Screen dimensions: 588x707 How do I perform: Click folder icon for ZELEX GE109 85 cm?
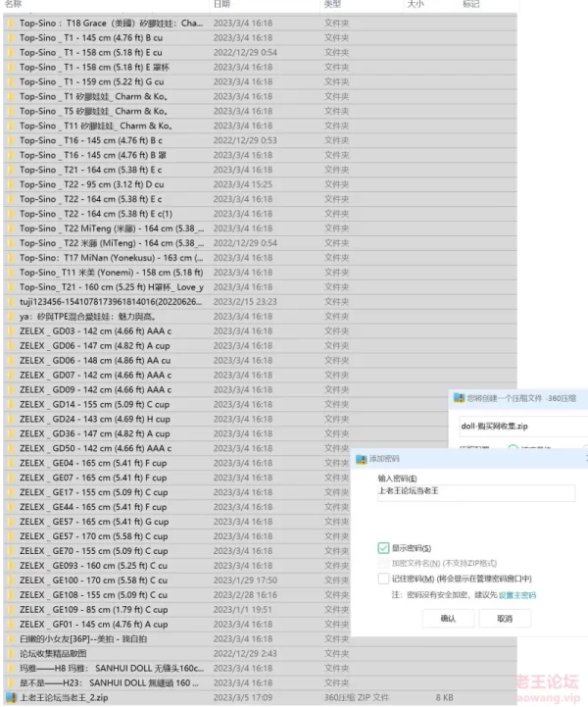click(x=10, y=610)
